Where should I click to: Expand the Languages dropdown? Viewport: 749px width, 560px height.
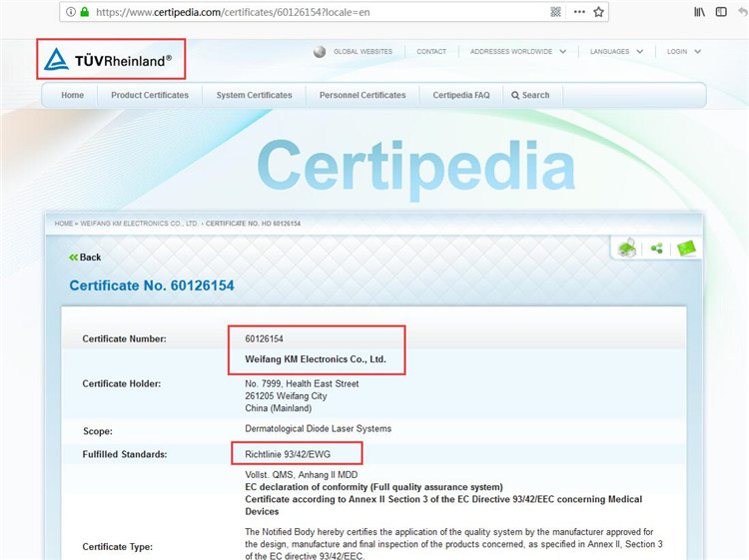click(x=615, y=52)
